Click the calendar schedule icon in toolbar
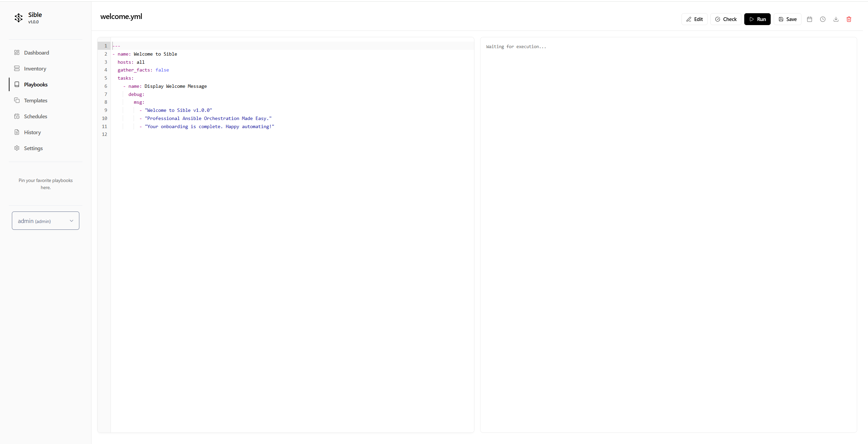 (809, 19)
